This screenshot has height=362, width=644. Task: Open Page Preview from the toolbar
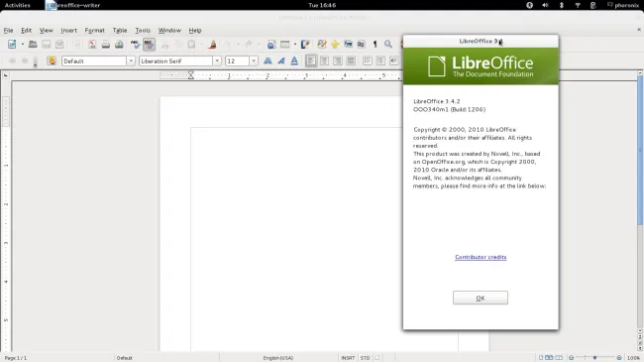pos(119,44)
